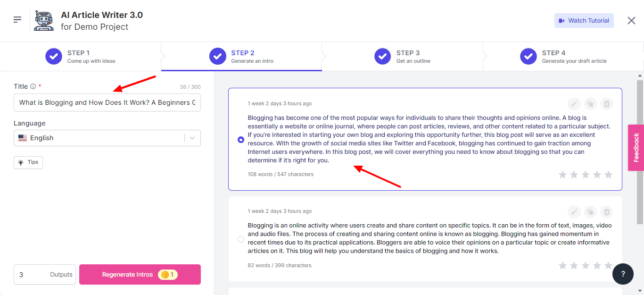Click the AI Article Writer robot logo
The image size is (644, 295).
(45, 21)
